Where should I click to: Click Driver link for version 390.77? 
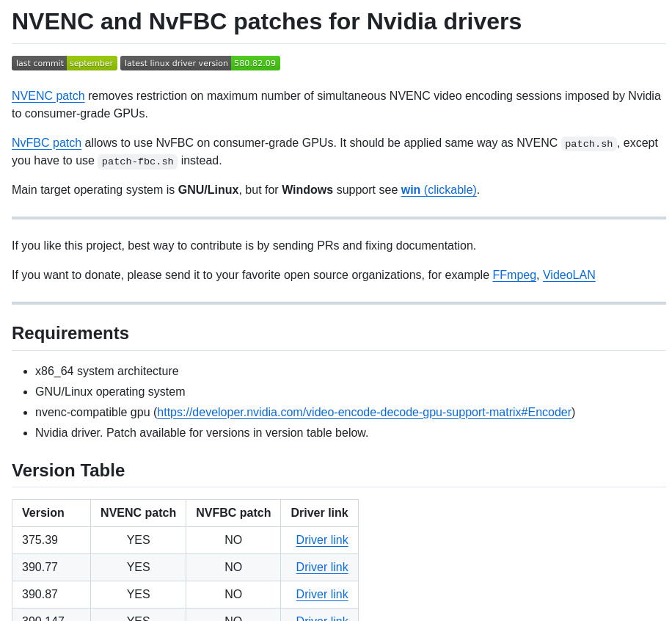322,567
